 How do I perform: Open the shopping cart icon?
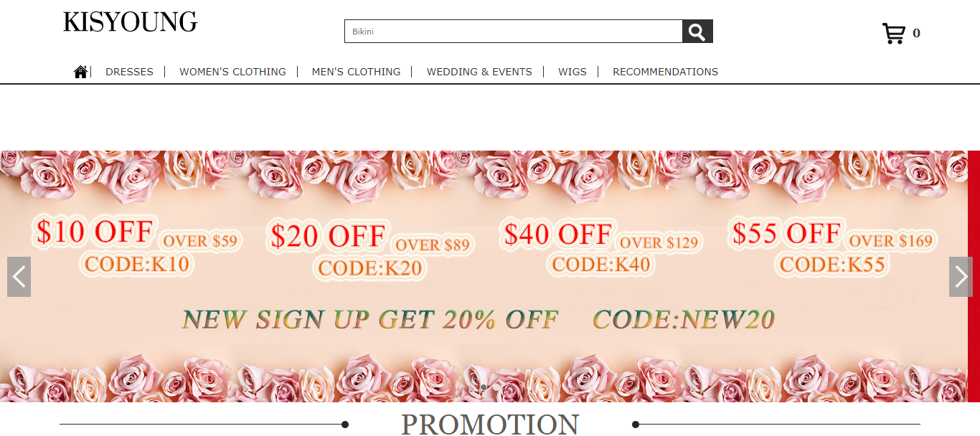tap(893, 34)
